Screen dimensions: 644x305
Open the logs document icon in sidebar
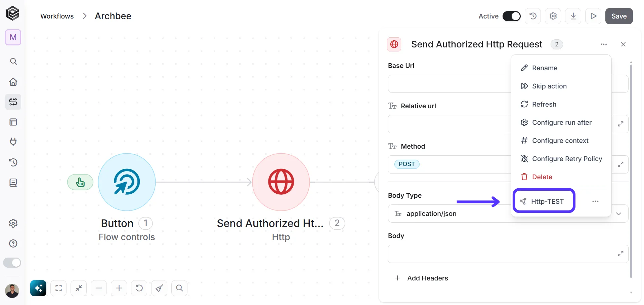coord(13,183)
